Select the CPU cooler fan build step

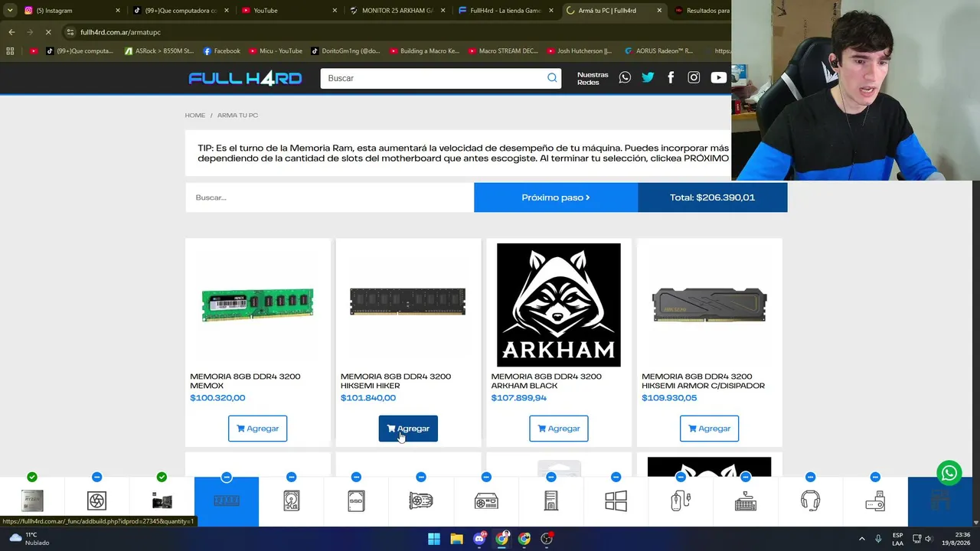[x=96, y=501]
